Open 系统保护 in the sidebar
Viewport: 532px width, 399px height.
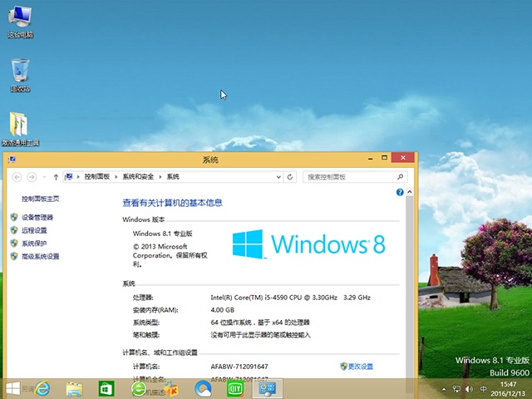tap(34, 244)
